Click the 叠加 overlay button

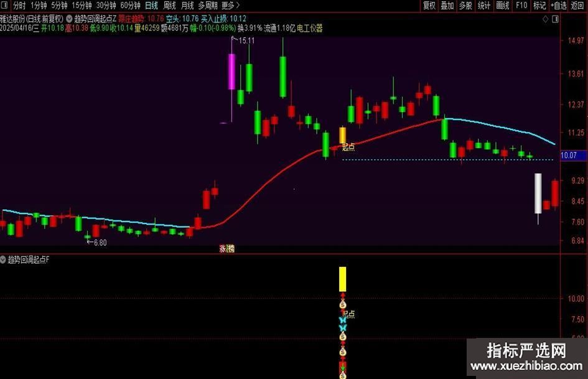[447, 6]
